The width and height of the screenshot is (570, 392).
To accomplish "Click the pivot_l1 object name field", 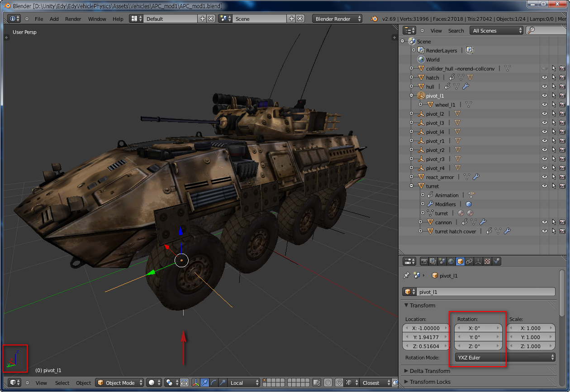I will click(x=485, y=292).
